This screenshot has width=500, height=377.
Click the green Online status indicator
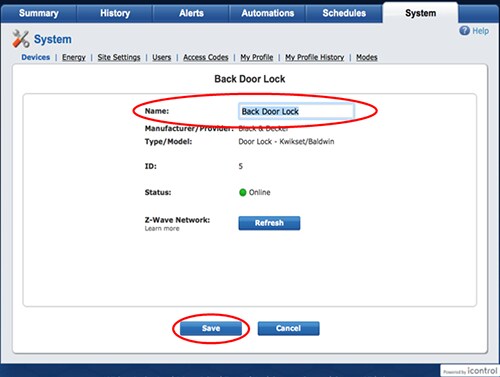(x=243, y=192)
